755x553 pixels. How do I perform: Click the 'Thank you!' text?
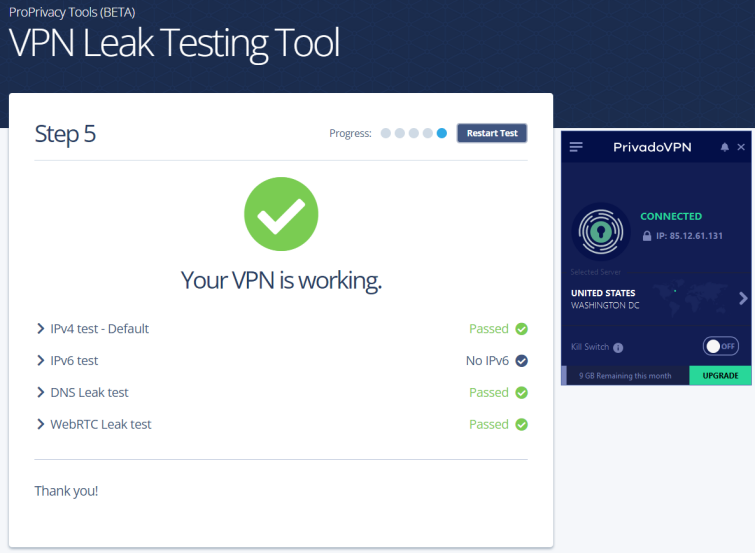(x=66, y=491)
